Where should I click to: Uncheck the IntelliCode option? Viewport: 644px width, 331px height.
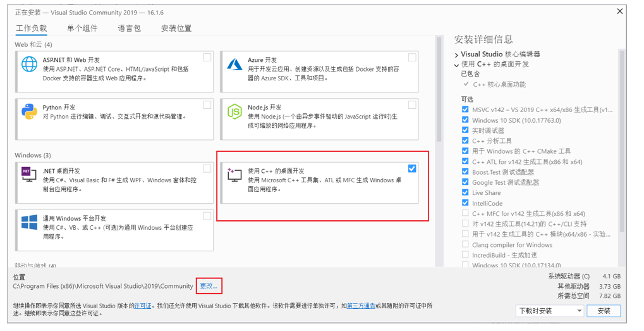(465, 203)
